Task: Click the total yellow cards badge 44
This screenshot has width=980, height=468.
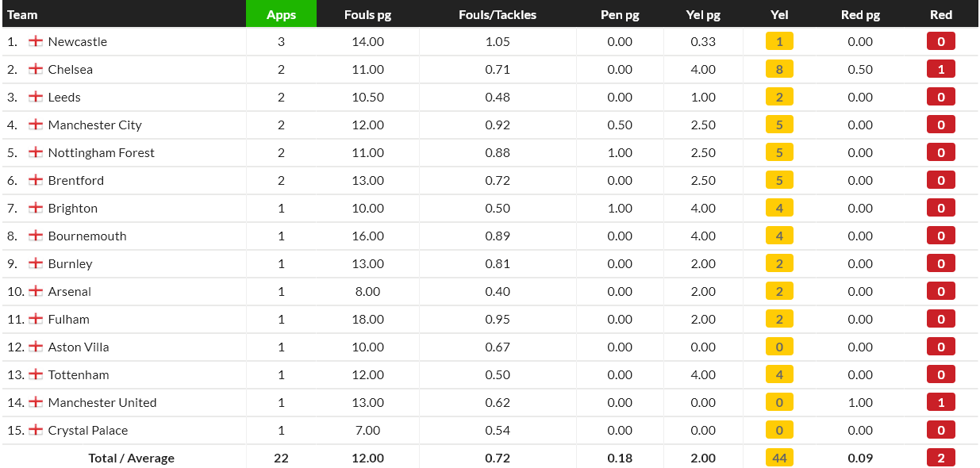Action: click(779, 458)
